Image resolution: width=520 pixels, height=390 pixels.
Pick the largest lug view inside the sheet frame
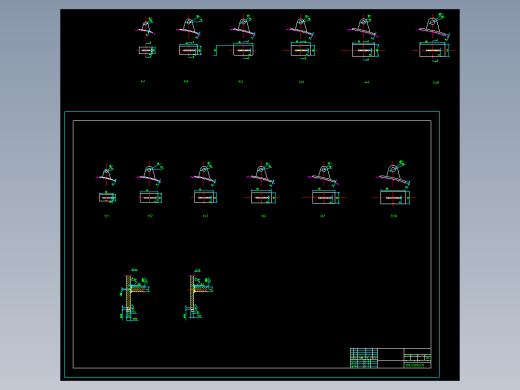pos(394,183)
